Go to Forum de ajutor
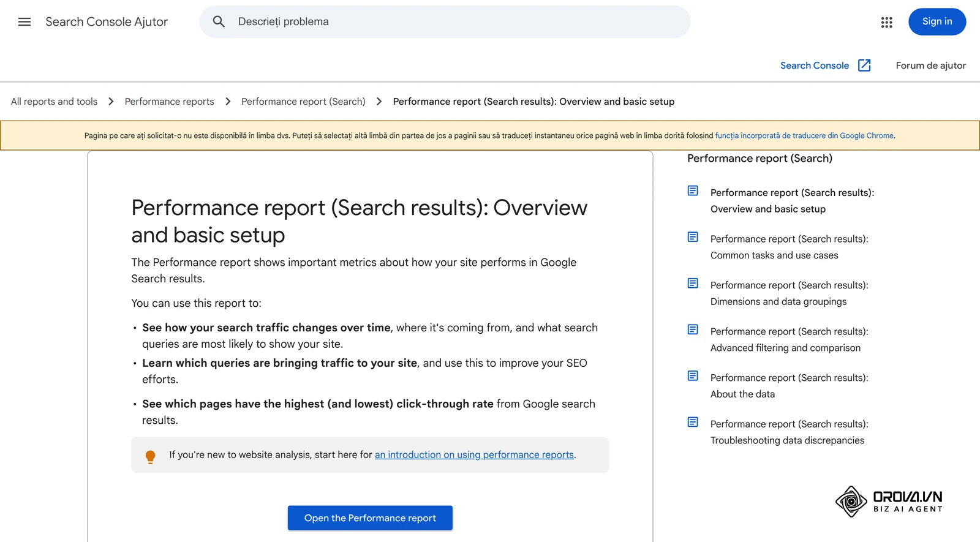This screenshot has width=980, height=542. 930,66
